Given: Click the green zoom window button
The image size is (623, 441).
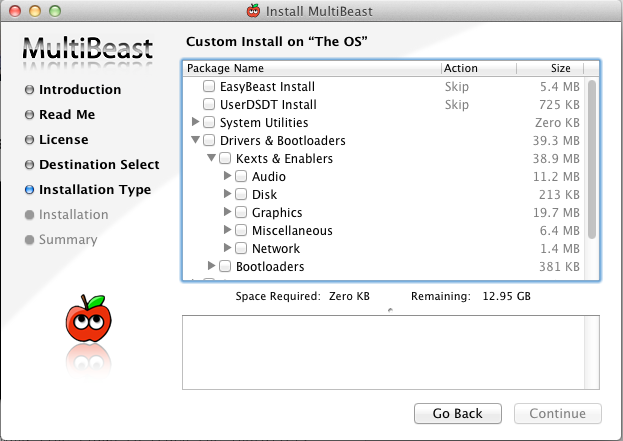Looking at the screenshot, I should [55, 11].
